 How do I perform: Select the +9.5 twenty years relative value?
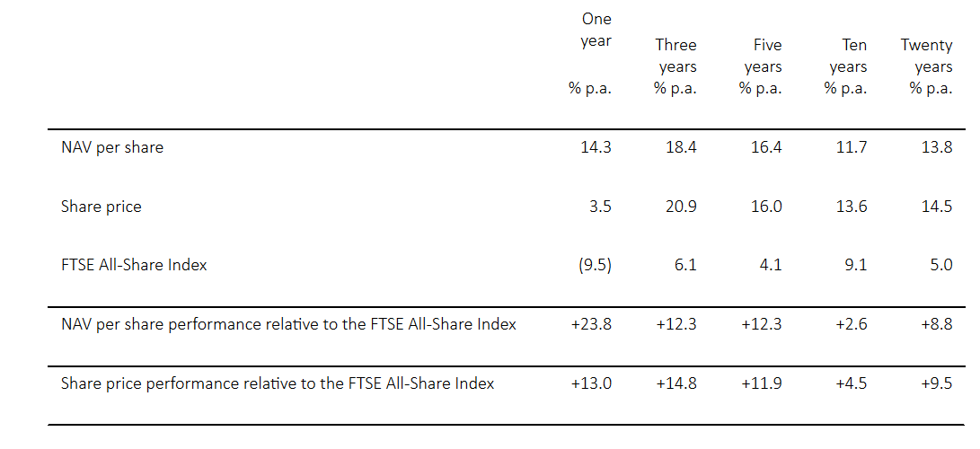tap(937, 383)
